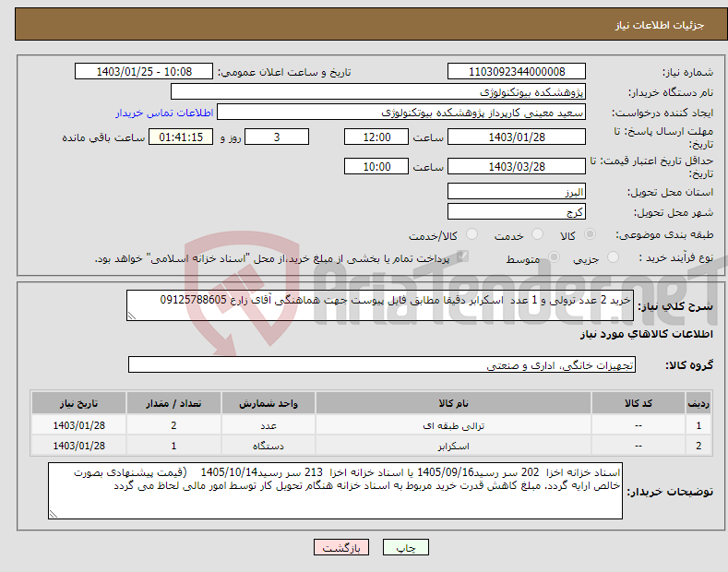Click the need date for اسکرابر row
The image size is (728, 572).
79,446
